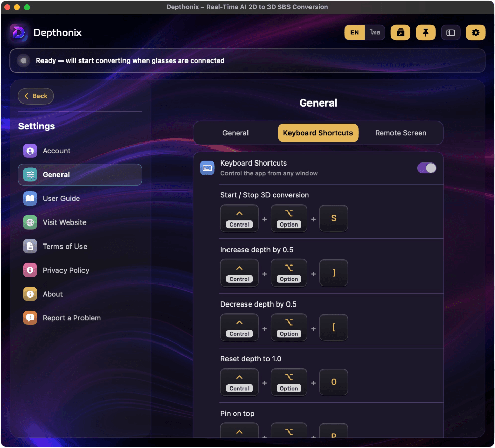The image size is (495, 448).
Task: Click Control key for Decrease depth
Action: 239,328
